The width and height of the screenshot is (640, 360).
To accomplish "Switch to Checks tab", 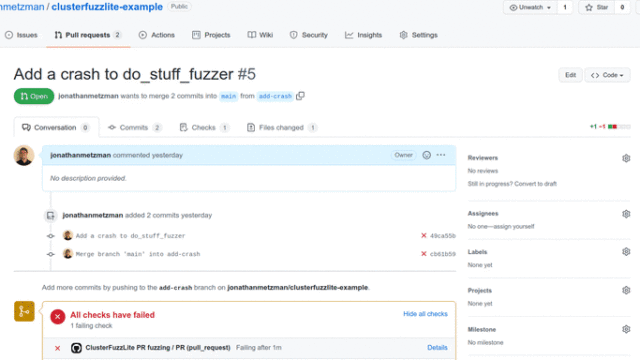I will (204, 127).
